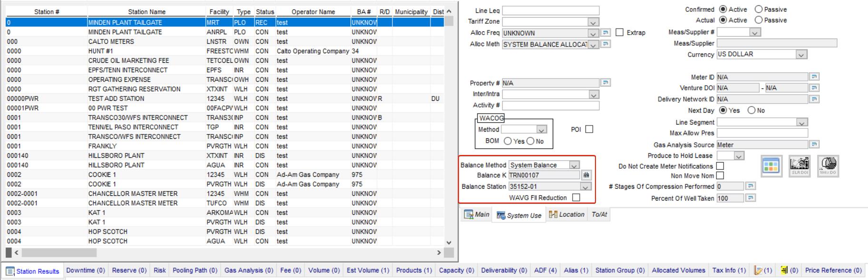Click the binoculars icon beside Balance K
Viewport: 868px width, 280px height.
586,175
